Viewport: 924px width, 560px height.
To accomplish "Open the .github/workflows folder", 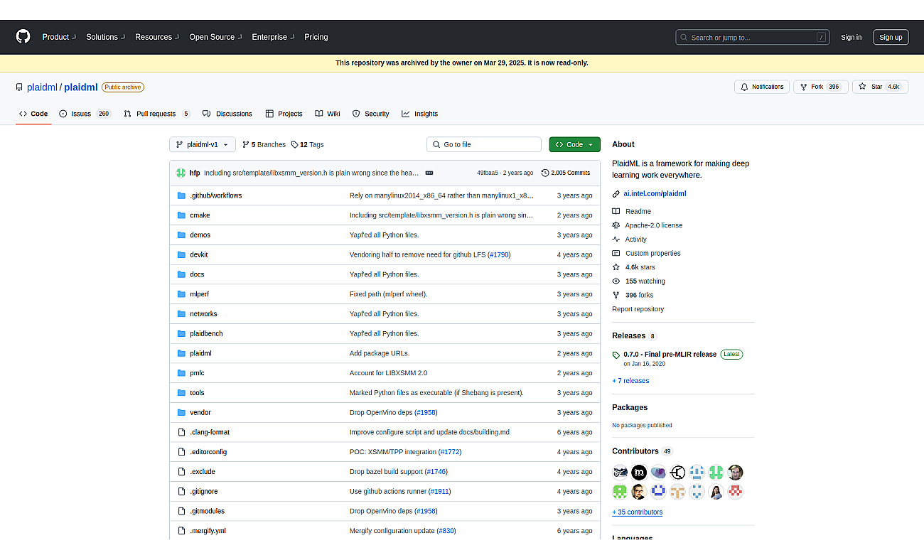I will tap(215, 195).
